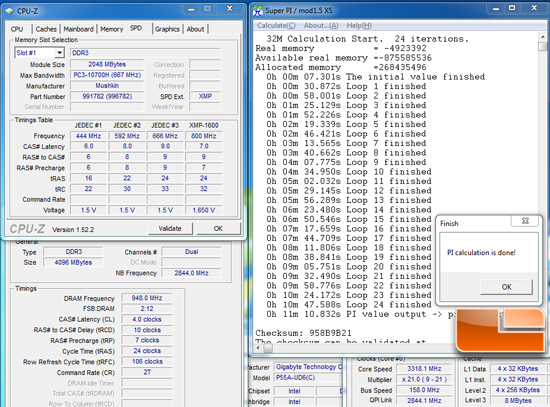Click the XMP-1600 frequency 800 MHz cell

click(x=203, y=136)
